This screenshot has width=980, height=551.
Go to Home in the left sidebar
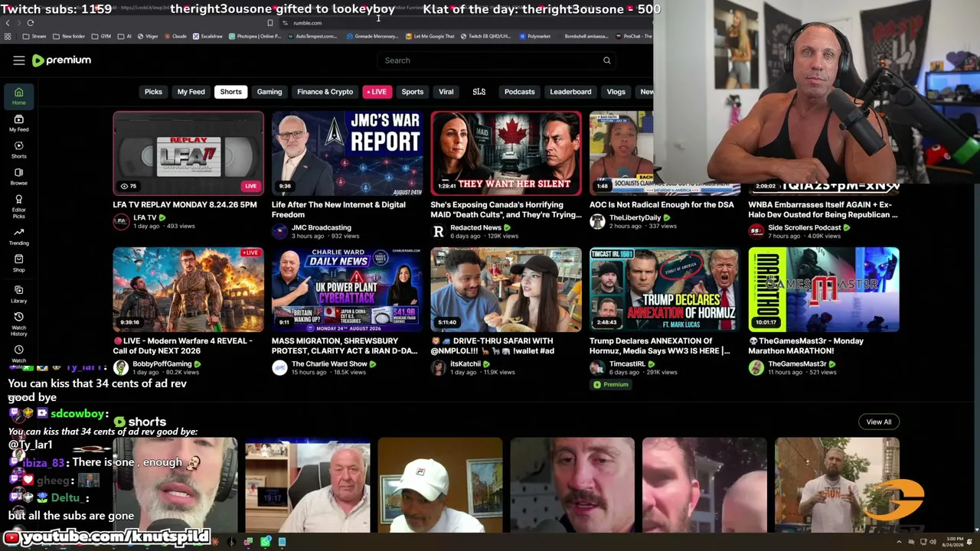pos(18,96)
